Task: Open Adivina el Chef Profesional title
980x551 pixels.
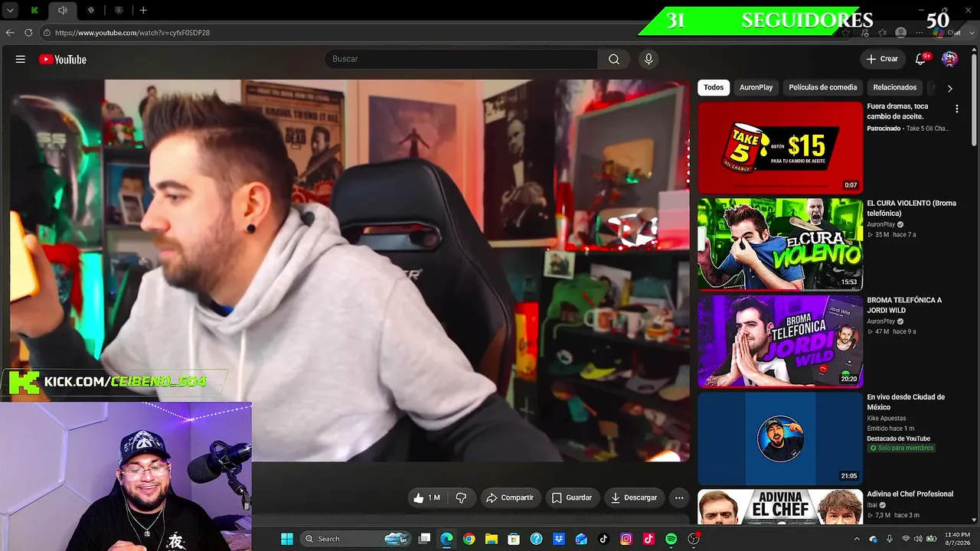Action: pos(910,494)
